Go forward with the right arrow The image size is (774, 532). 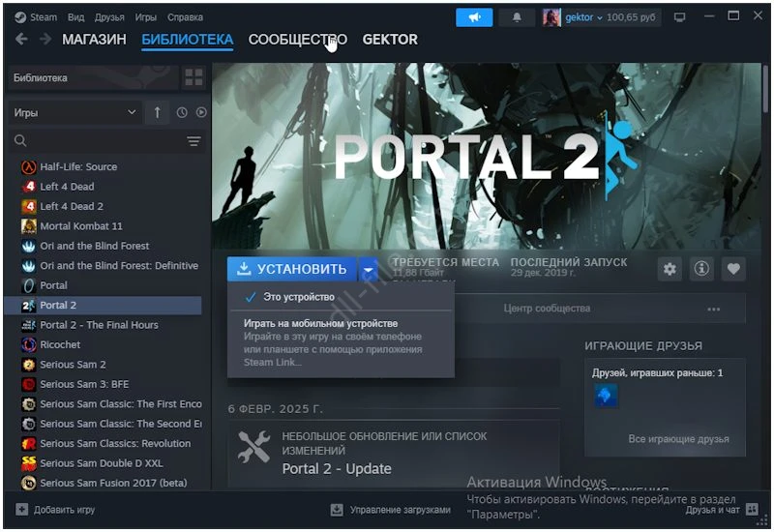45,39
